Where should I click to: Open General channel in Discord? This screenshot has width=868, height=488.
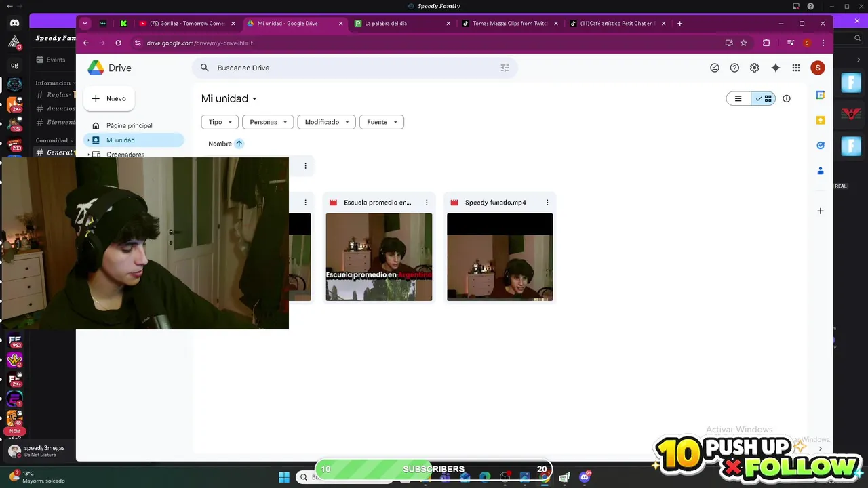pos(60,152)
